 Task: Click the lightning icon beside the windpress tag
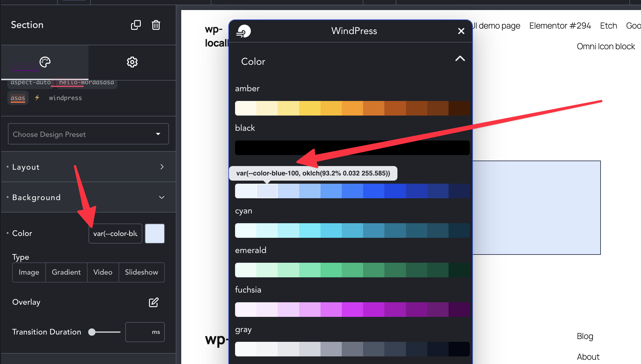click(x=37, y=98)
